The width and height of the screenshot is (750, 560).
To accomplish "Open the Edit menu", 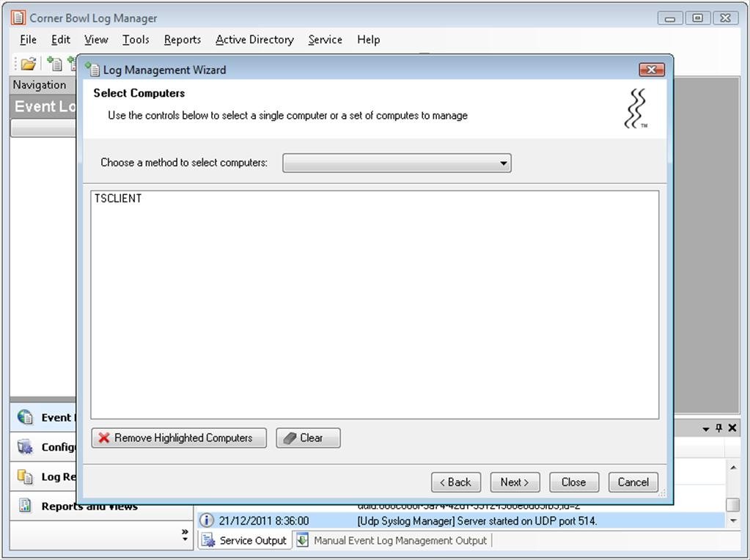I will 61,40.
